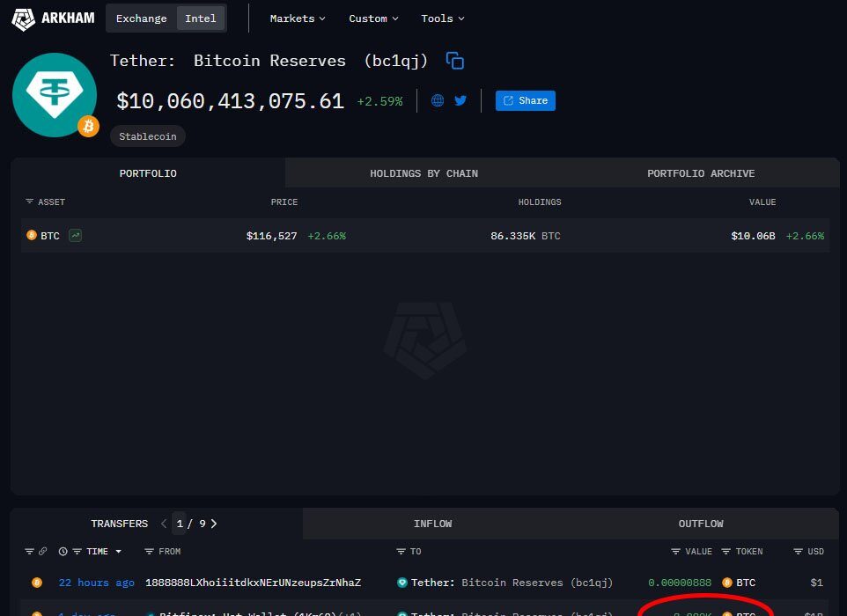Open the Portfolio Archive tab
The height and width of the screenshot is (616, 847).
coord(700,173)
